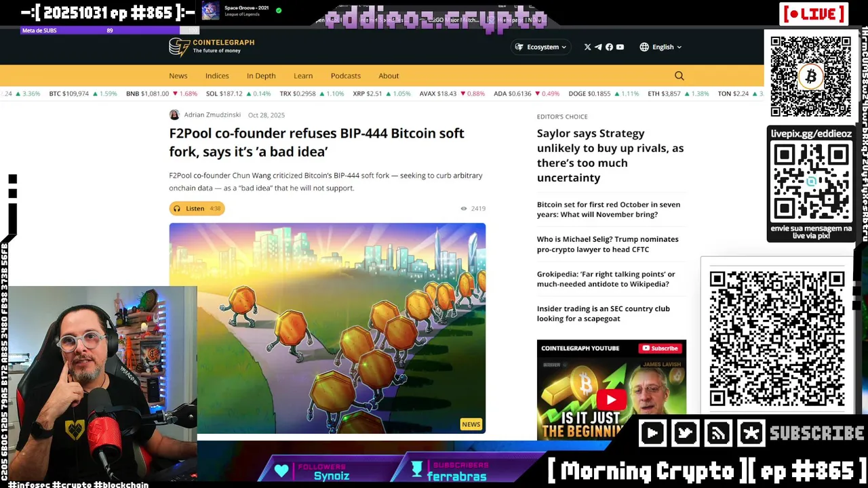This screenshot has width=868, height=488.
Task: Click the YouTube Subscribe button
Action: pyautogui.click(x=660, y=348)
